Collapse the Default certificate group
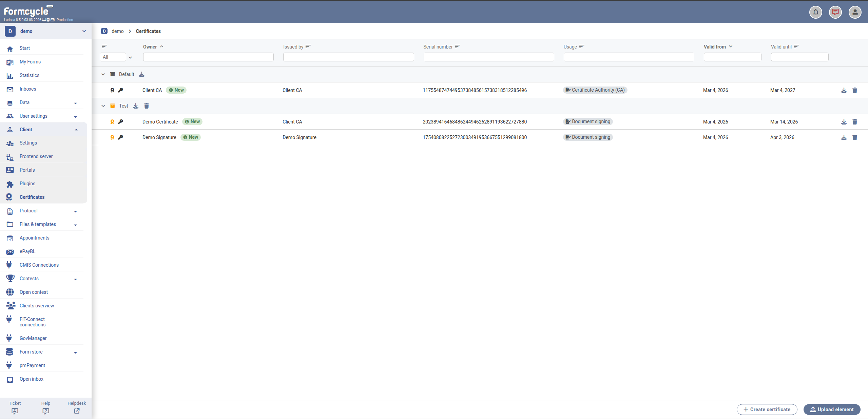The height and width of the screenshot is (419, 868). [103, 74]
